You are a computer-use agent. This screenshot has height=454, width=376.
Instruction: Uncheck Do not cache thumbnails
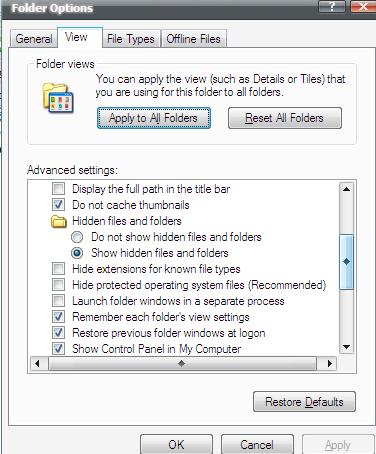tap(58, 205)
